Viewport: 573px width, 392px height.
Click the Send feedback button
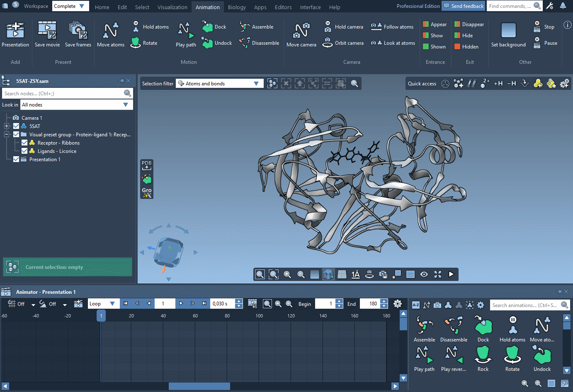[x=463, y=6]
